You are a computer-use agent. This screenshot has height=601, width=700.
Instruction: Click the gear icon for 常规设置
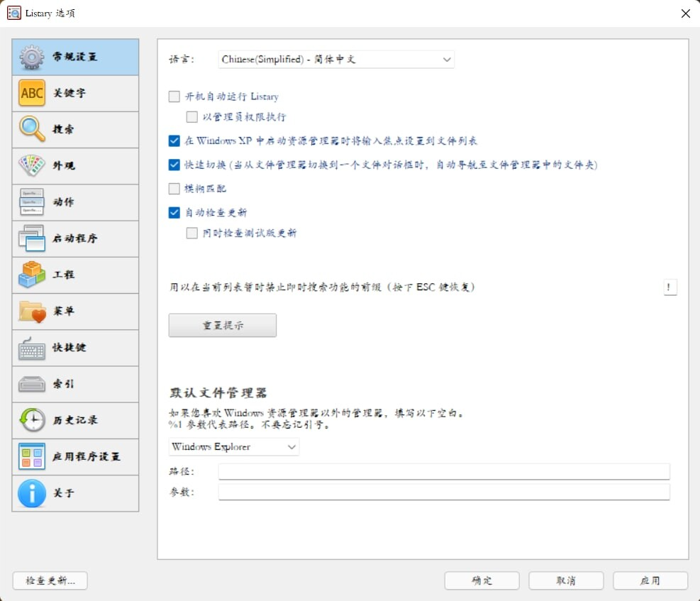click(31, 57)
